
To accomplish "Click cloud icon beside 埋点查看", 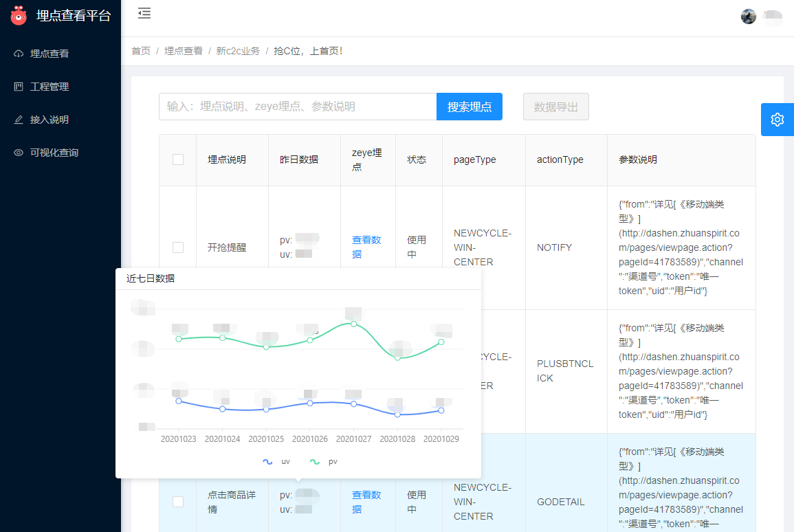I will pyautogui.click(x=19, y=54).
